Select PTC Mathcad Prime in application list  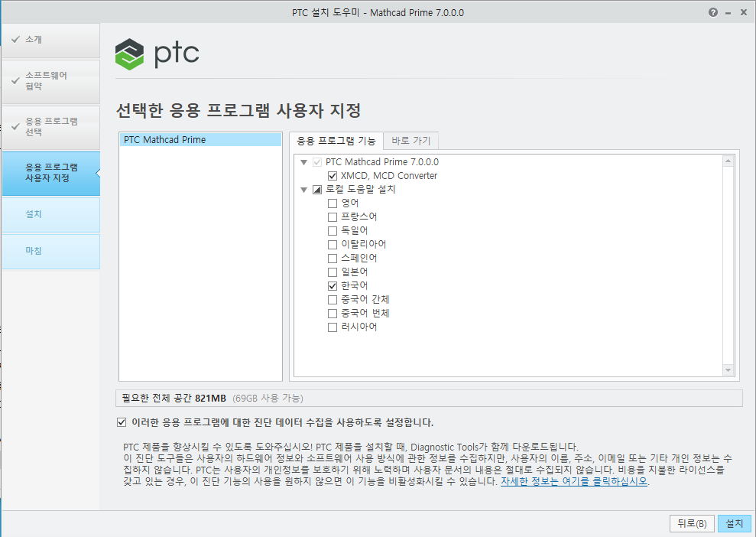[200, 139]
